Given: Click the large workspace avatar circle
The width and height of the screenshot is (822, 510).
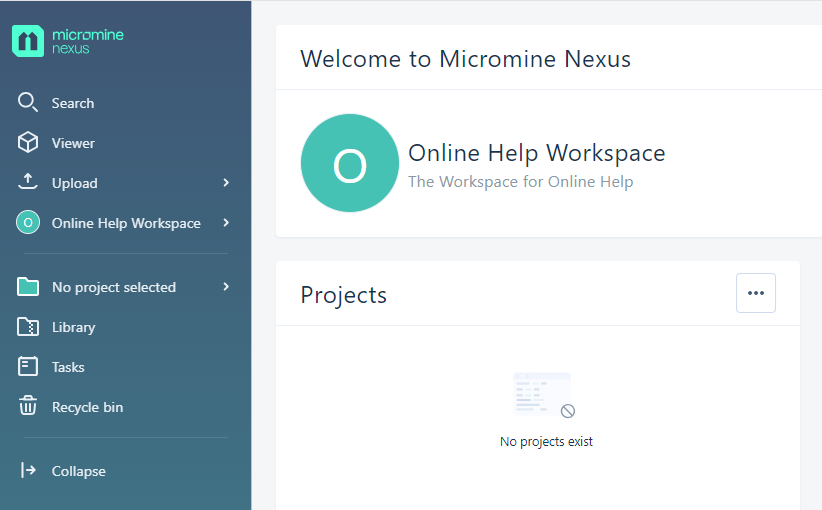Looking at the screenshot, I should click(x=350, y=163).
